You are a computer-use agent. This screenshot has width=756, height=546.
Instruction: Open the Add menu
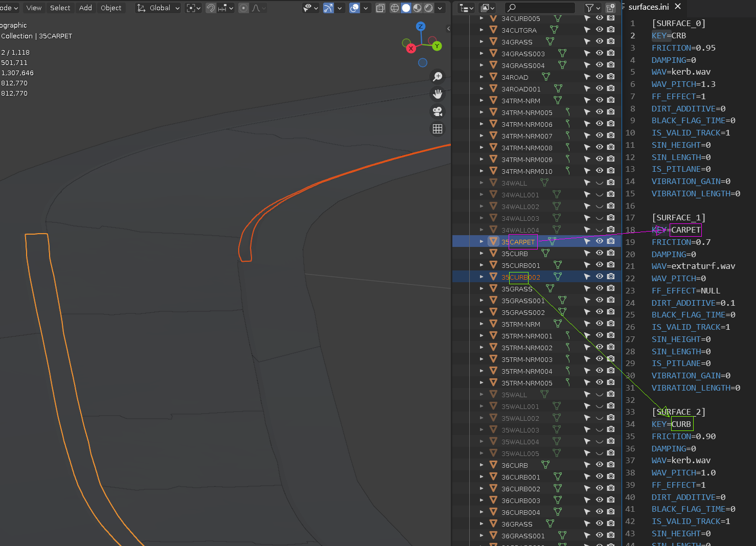pyautogui.click(x=85, y=8)
